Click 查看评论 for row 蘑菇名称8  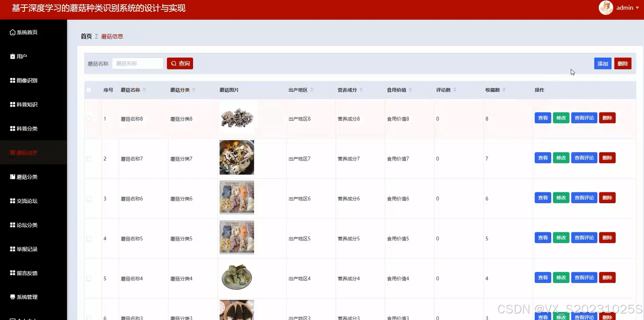(584, 118)
